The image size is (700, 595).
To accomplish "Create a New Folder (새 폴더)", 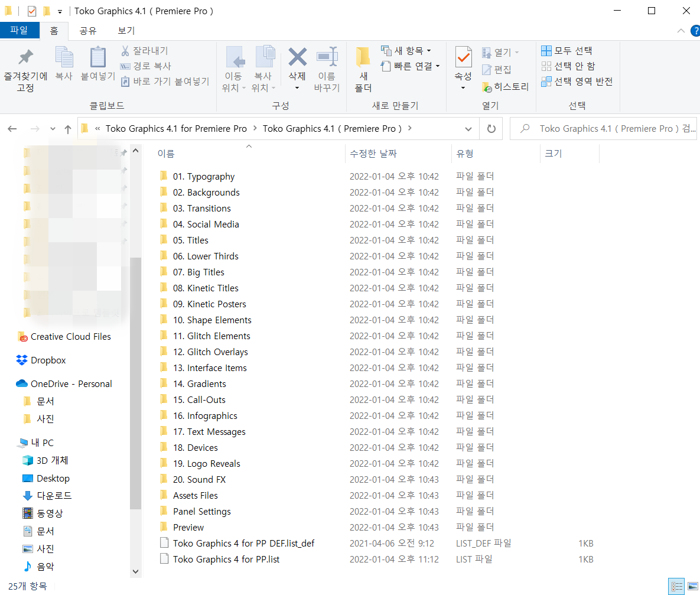I will pos(363,69).
